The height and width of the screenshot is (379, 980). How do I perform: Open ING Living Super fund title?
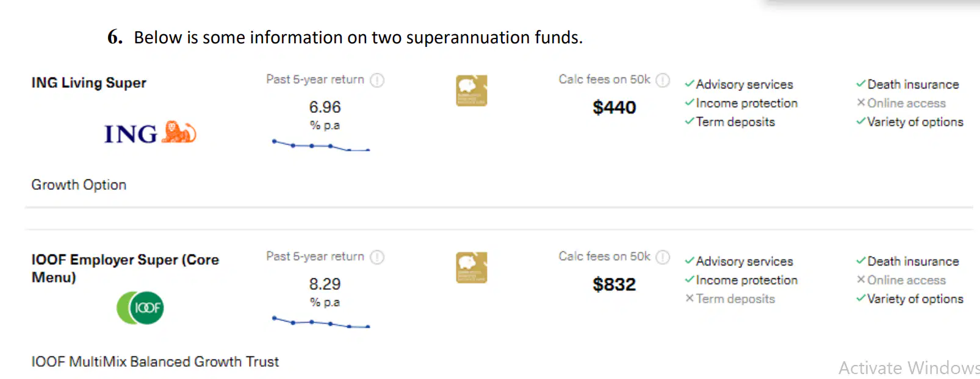point(89,82)
